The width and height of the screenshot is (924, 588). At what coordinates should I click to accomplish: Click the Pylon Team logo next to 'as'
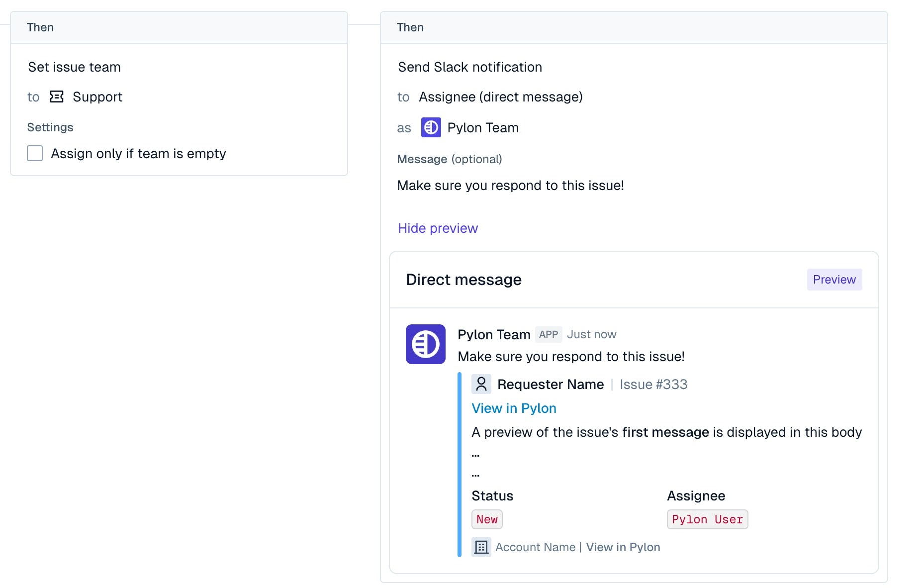(431, 128)
